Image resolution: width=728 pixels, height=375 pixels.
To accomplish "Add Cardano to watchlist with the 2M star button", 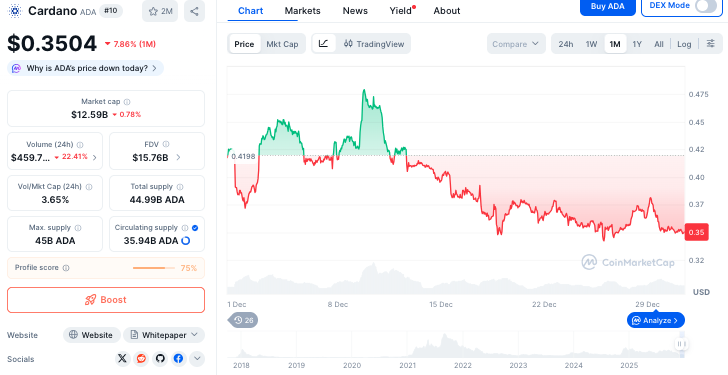I will tap(160, 11).
